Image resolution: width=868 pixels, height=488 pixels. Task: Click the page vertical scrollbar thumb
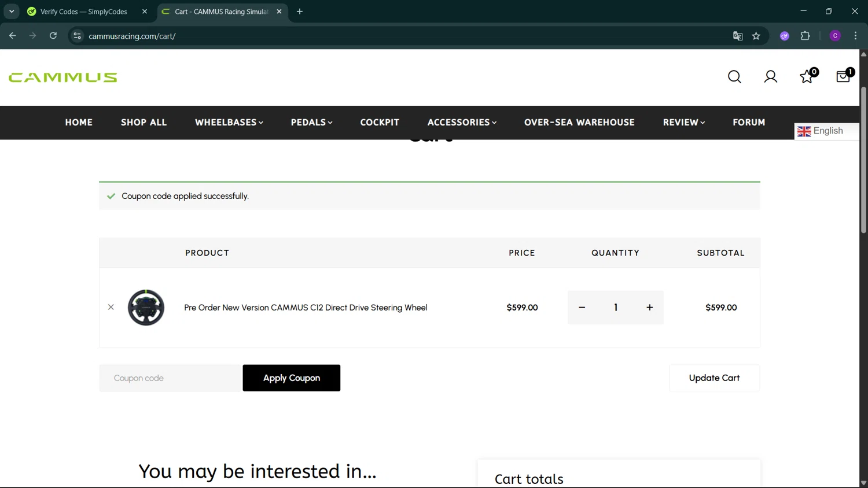(863, 160)
